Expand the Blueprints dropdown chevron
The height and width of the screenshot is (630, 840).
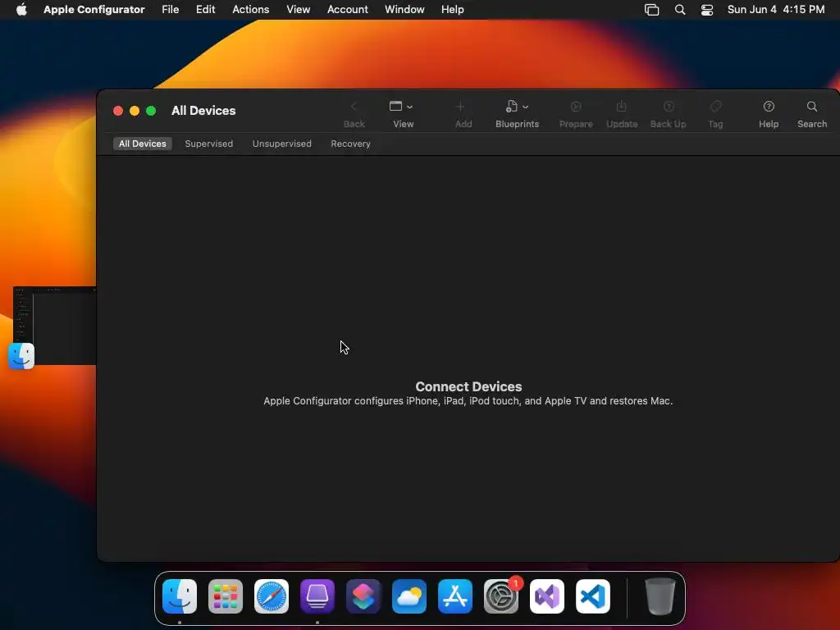pyautogui.click(x=526, y=107)
